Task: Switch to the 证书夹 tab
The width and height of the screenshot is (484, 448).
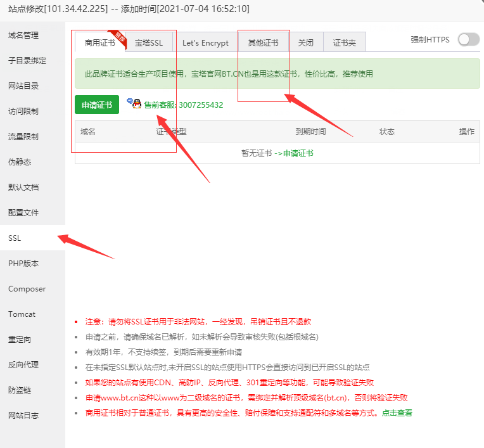Action: tap(345, 42)
